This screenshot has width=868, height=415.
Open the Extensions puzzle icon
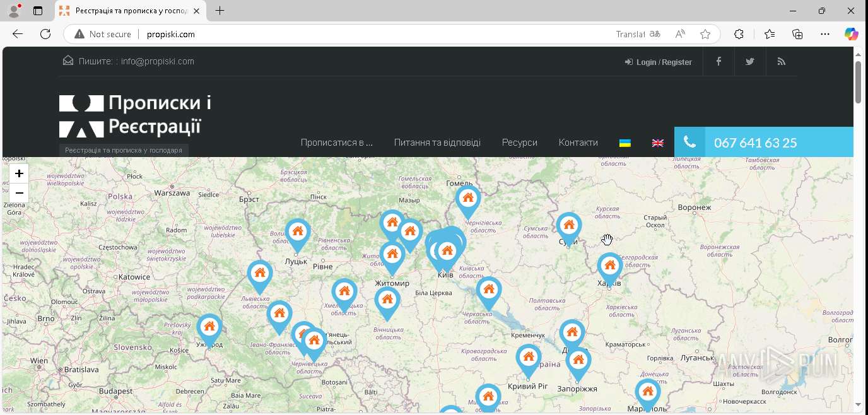click(739, 34)
